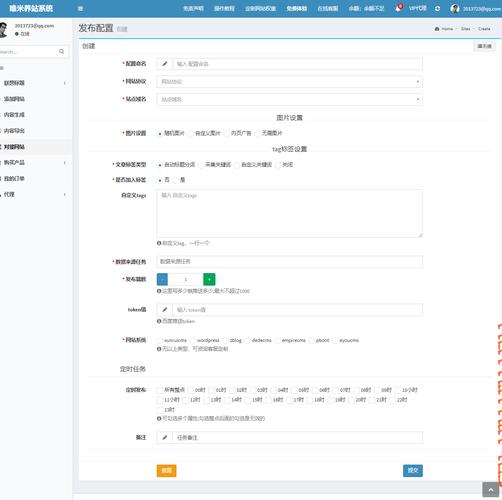502x500 pixels.
Task: Click the blue submit button
Action: pos(413,471)
